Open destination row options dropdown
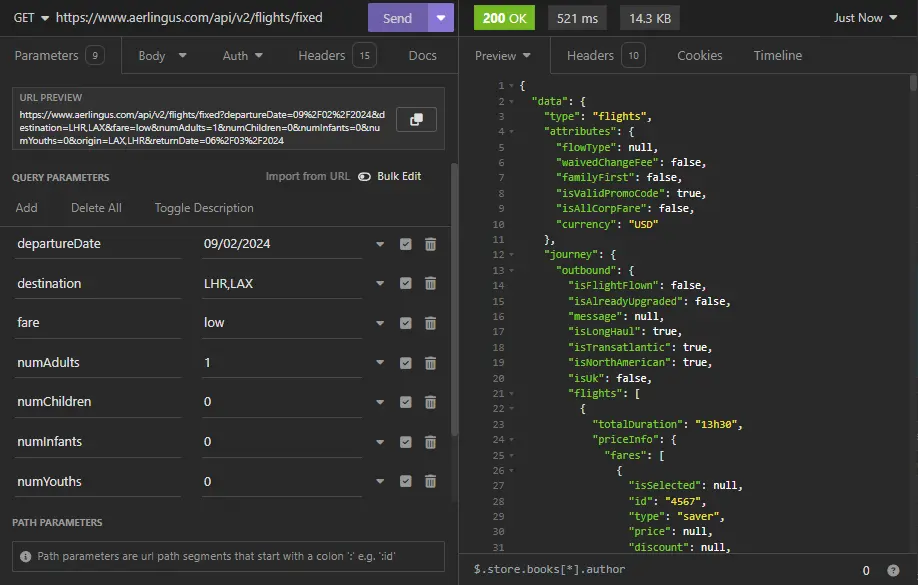Screen dimensions: 918x585 point(380,283)
